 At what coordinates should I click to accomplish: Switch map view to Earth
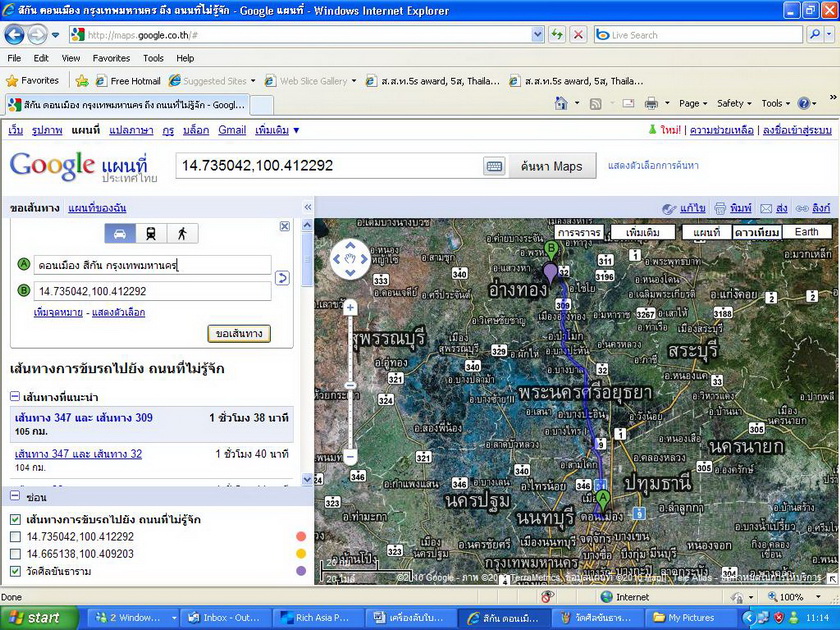(x=806, y=232)
